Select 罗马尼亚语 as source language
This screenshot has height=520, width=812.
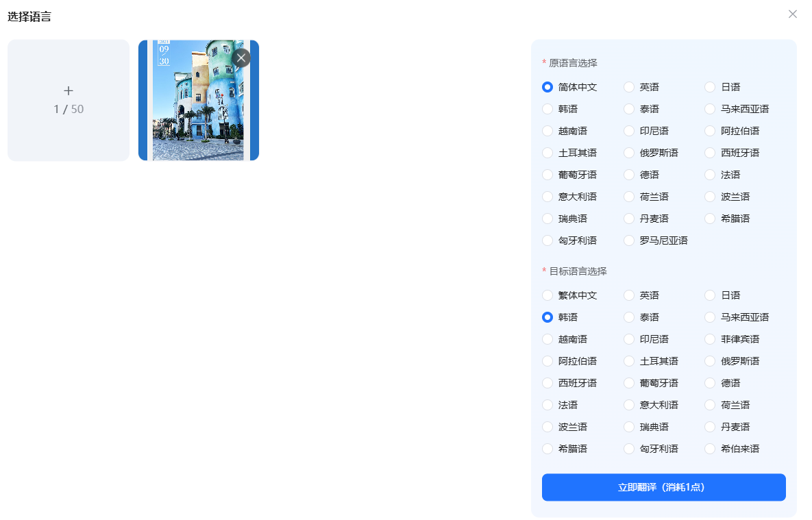(x=629, y=240)
